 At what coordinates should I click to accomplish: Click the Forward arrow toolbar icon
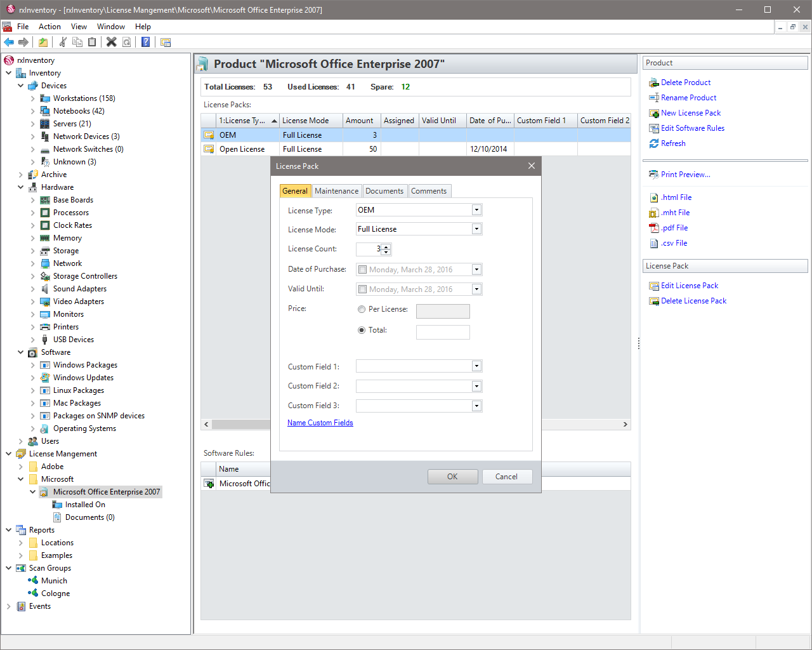(x=23, y=42)
